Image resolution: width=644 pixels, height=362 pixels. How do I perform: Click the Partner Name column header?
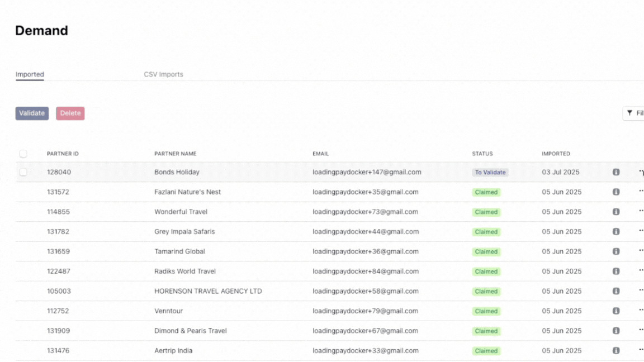coord(175,154)
